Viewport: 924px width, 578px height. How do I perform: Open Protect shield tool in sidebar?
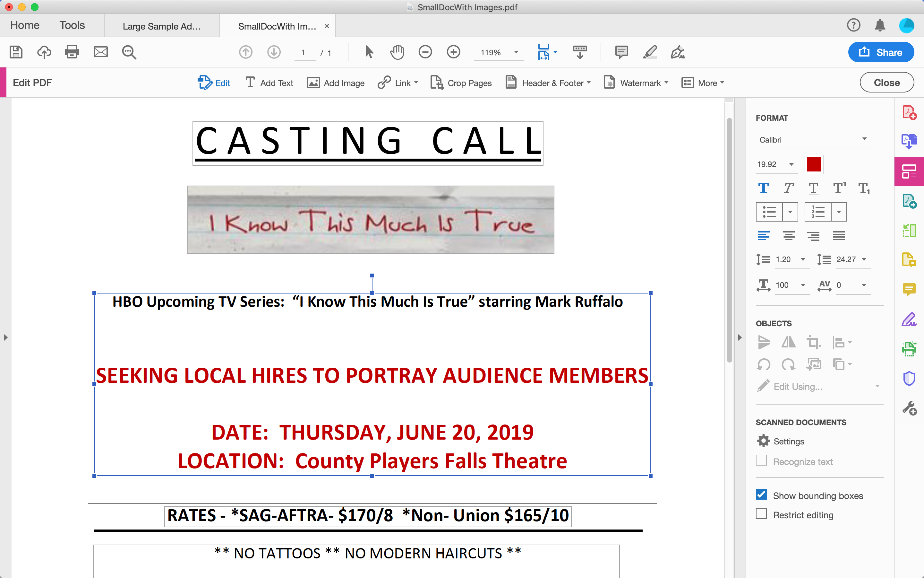[x=910, y=379]
